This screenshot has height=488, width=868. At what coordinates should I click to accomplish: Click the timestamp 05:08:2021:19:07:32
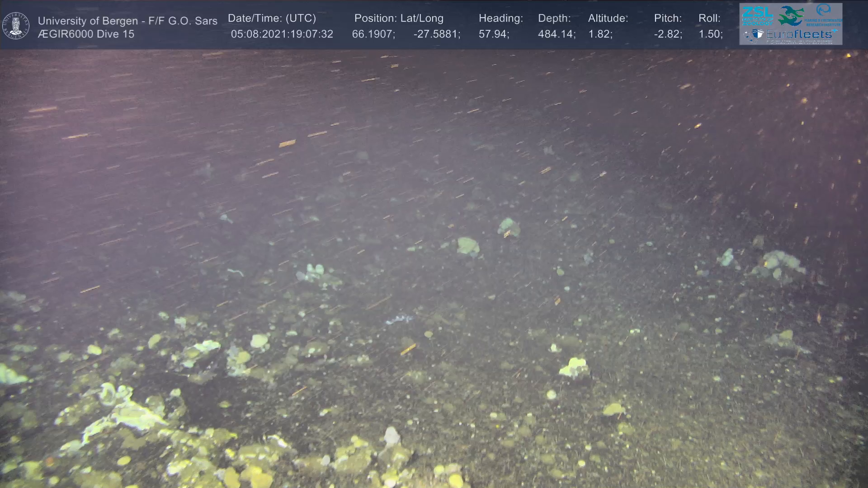282,34
